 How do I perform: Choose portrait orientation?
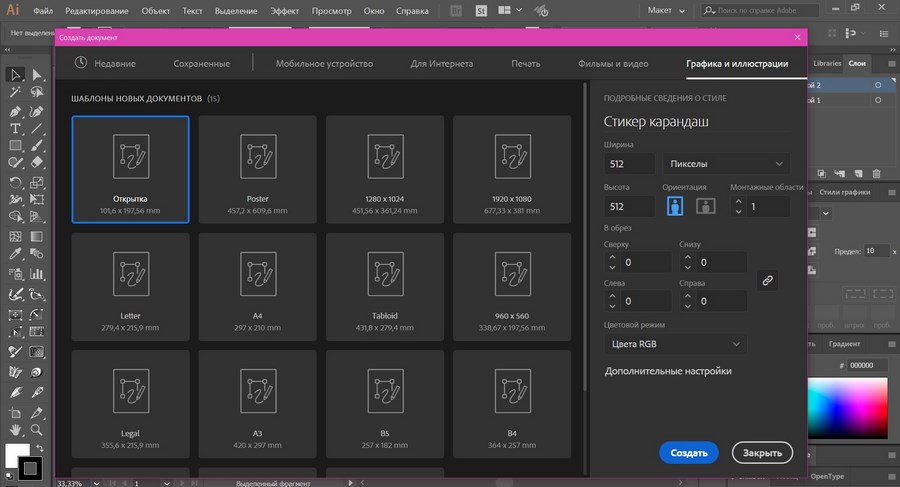click(x=675, y=206)
